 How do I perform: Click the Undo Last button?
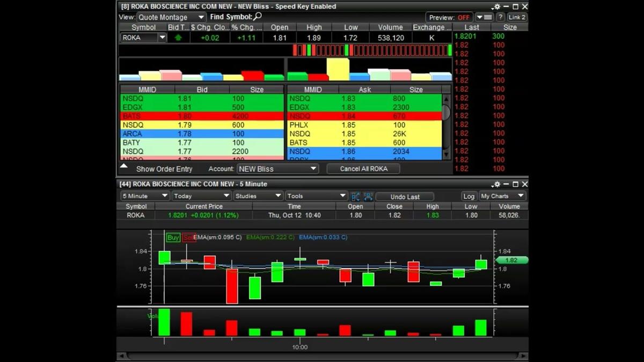coord(405,197)
